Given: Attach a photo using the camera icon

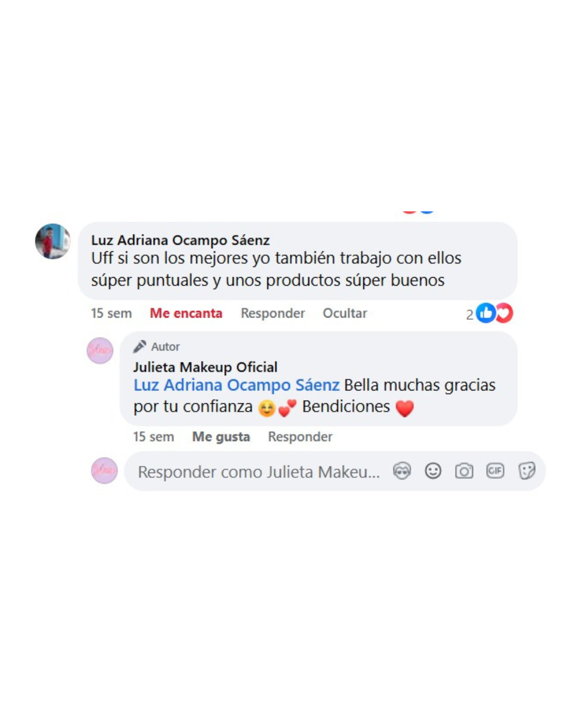Looking at the screenshot, I should pos(464,471).
